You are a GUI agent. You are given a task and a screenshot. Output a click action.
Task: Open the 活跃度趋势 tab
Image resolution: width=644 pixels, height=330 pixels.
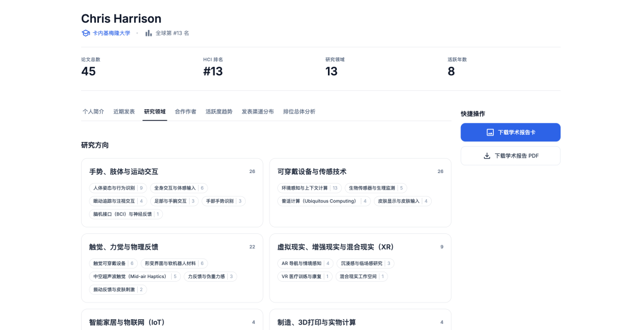click(219, 112)
